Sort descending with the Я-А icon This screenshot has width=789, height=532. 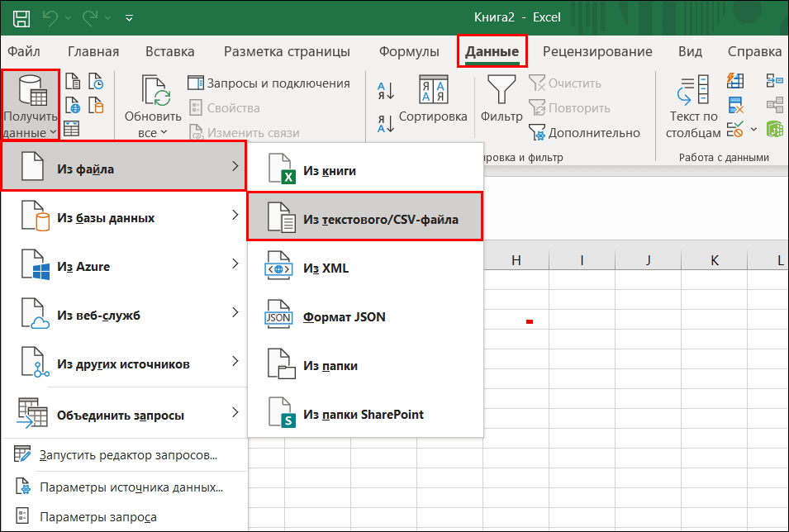pyautogui.click(x=386, y=123)
